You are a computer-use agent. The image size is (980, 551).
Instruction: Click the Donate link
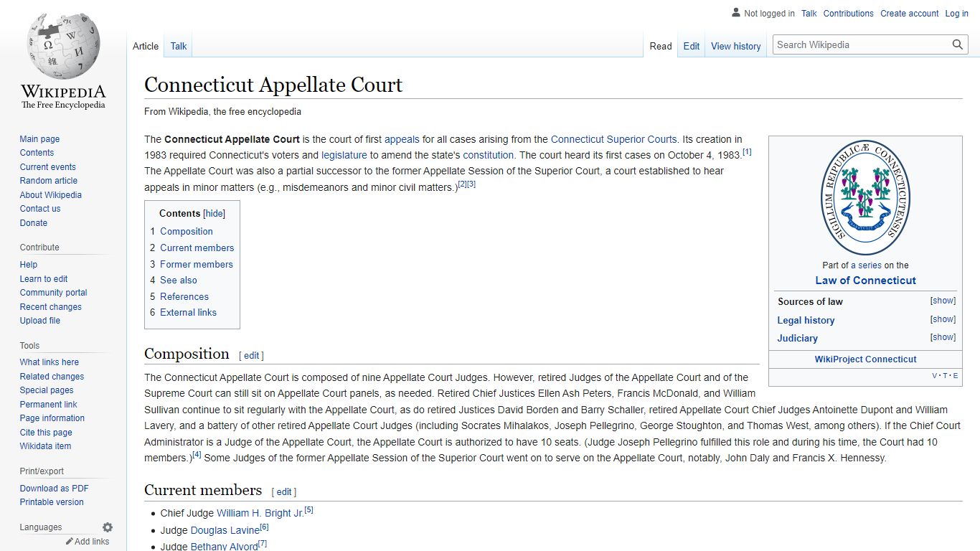click(34, 223)
